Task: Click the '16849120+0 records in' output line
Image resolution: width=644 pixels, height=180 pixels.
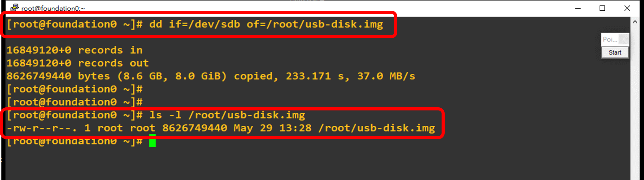Action: (x=75, y=50)
